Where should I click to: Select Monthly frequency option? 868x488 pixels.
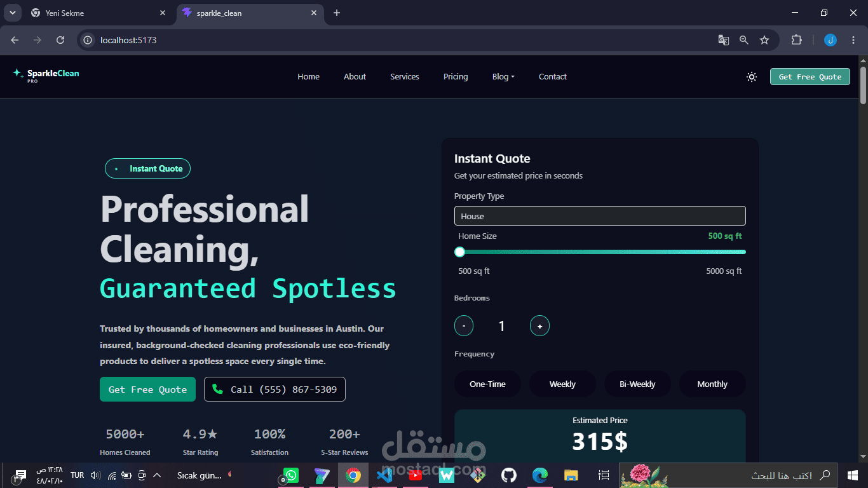712,384
